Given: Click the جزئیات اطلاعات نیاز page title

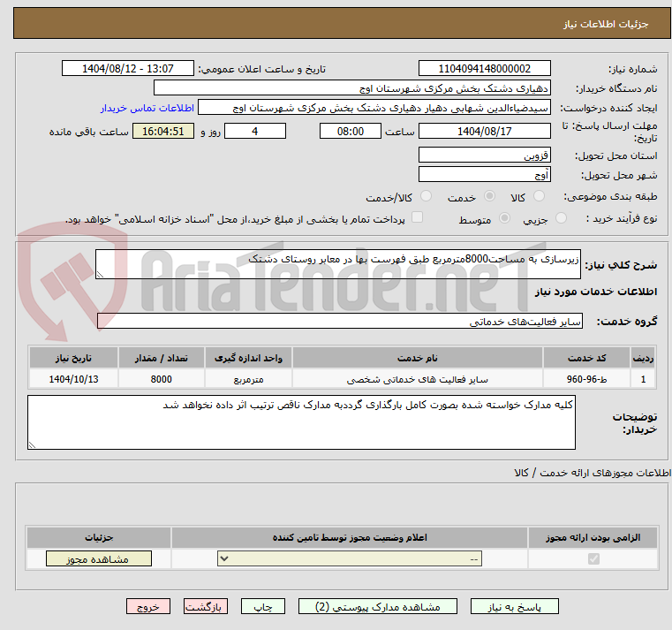Looking at the screenshot, I should point(606,24).
